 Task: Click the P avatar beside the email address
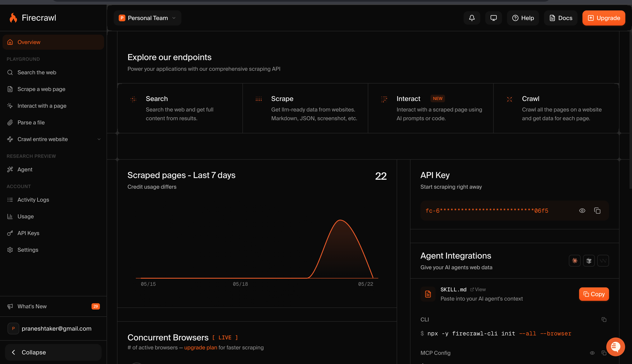pyautogui.click(x=13, y=329)
